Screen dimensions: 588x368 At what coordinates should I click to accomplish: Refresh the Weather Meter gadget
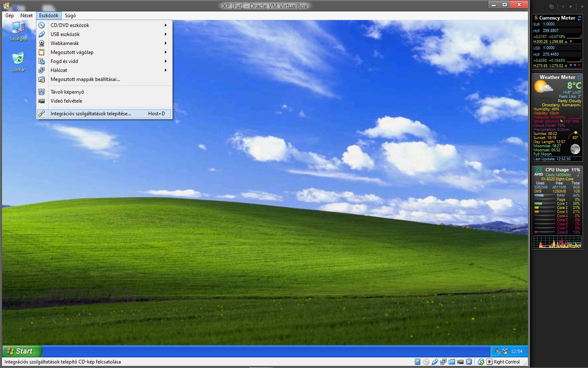tap(579, 77)
